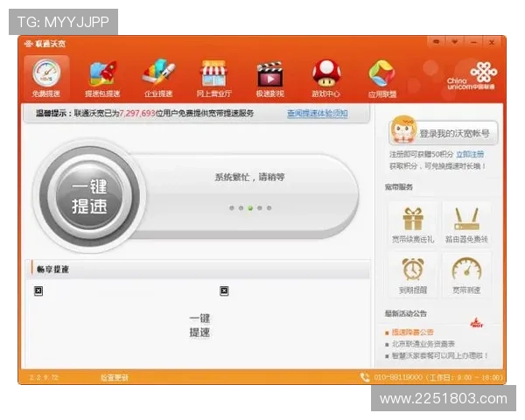Click the 一键提速 round button
This screenshot has height=420, width=525.
coord(89,196)
